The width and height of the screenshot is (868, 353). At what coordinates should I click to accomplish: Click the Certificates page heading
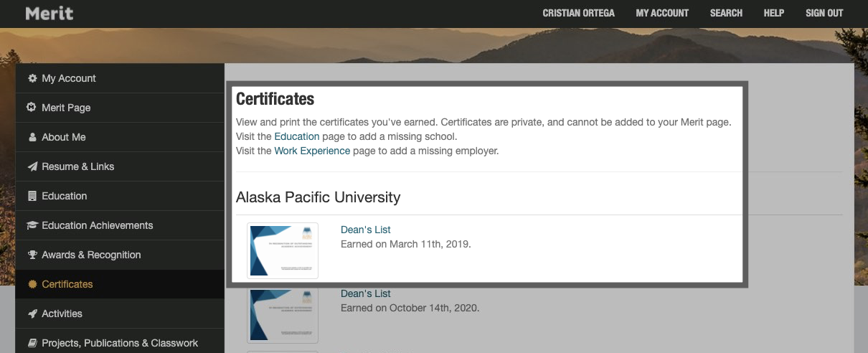[275, 98]
